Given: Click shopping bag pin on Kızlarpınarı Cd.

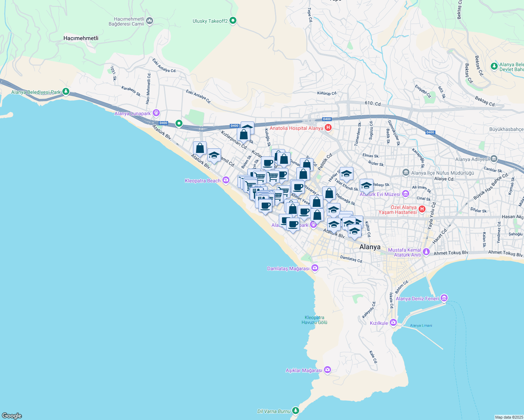Looking at the screenshot, I should 243,135.
